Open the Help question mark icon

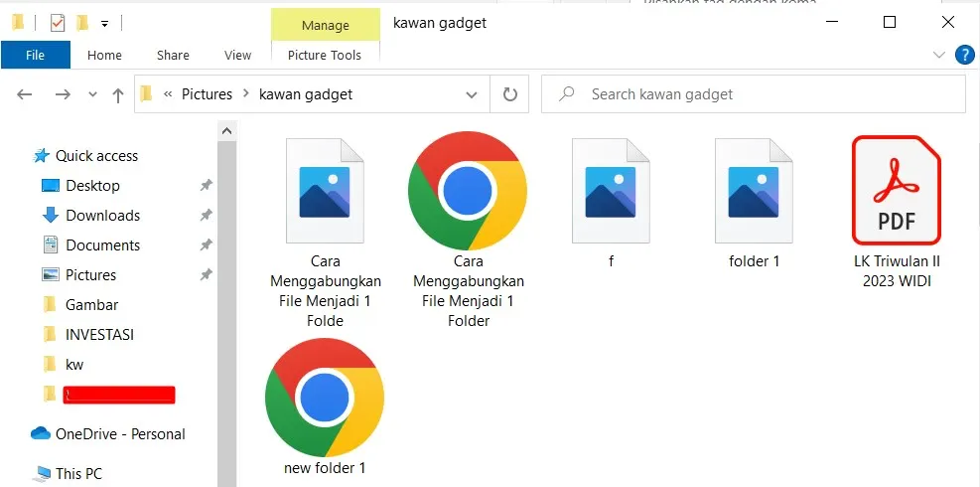[965, 55]
